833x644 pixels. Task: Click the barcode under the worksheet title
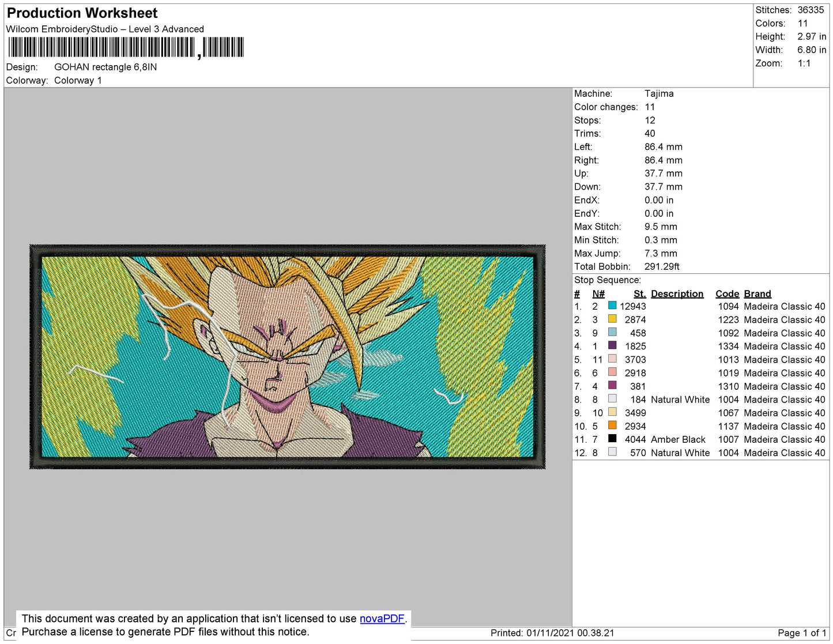(x=126, y=47)
